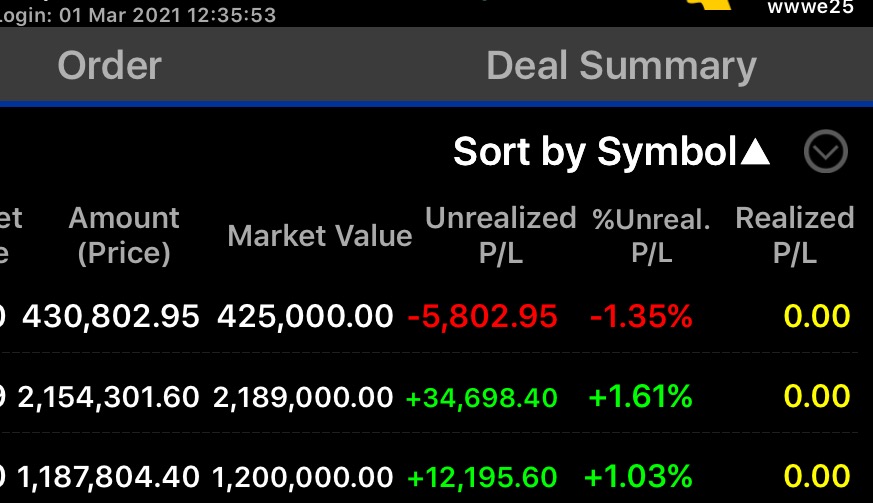Click the +1.03% unrealized percentage
This screenshot has width=873, height=503.
pyautogui.click(x=638, y=476)
